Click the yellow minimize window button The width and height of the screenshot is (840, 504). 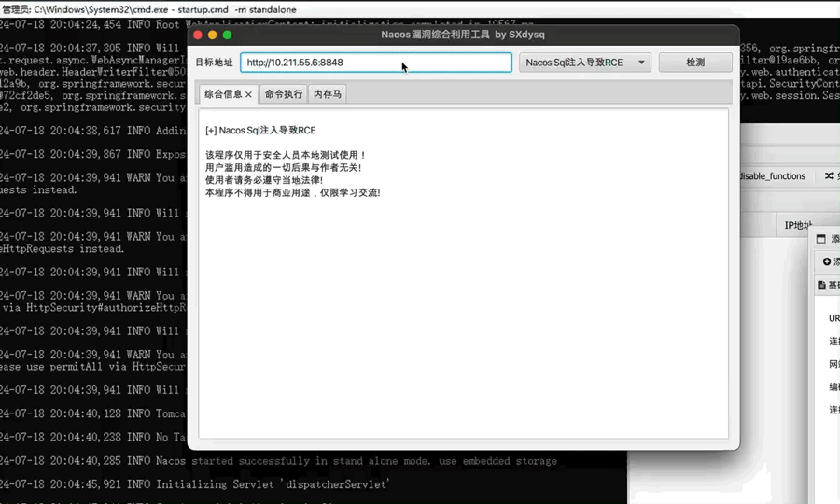point(212,35)
